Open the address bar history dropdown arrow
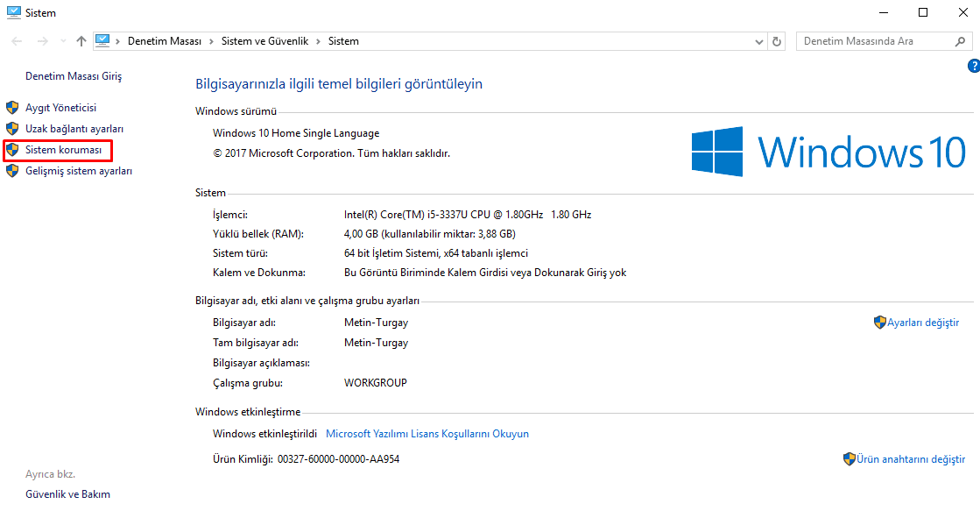This screenshot has height=518, width=980. coord(758,41)
